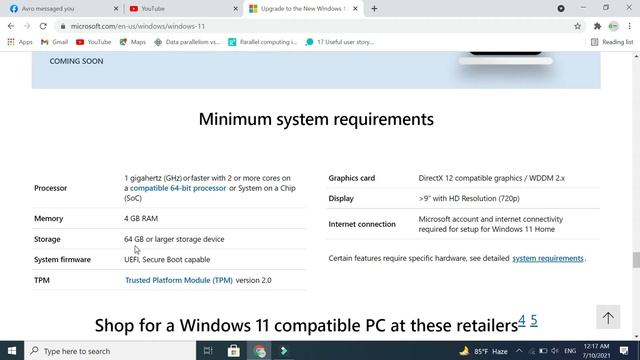Bookmark this page with the star icon
This screenshot has width=640, height=360.
(x=577, y=26)
